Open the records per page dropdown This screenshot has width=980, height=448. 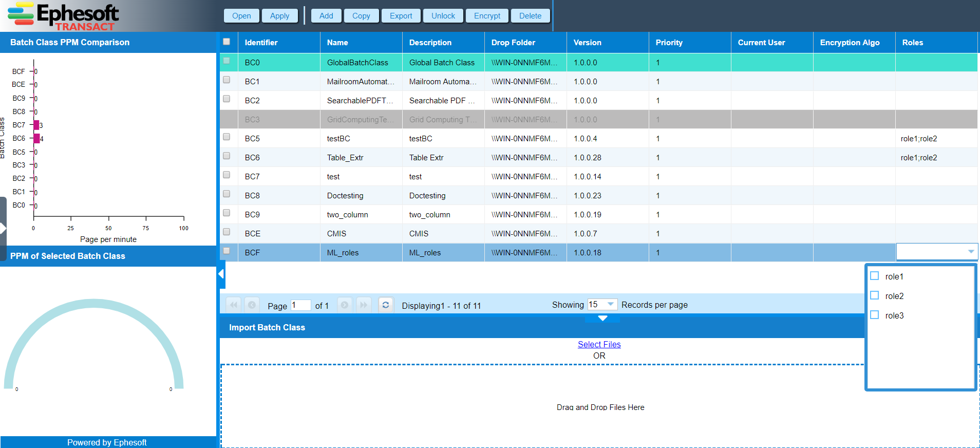(x=611, y=304)
